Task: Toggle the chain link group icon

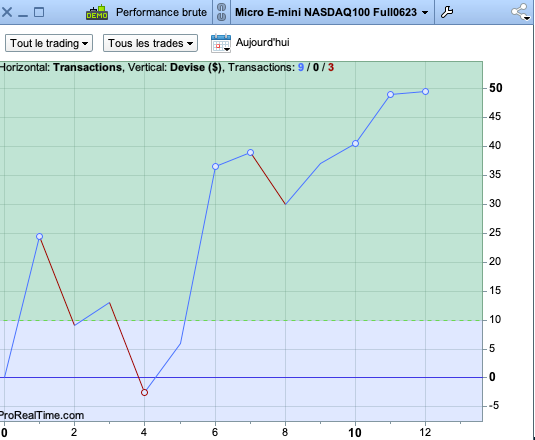Action: coord(221,12)
